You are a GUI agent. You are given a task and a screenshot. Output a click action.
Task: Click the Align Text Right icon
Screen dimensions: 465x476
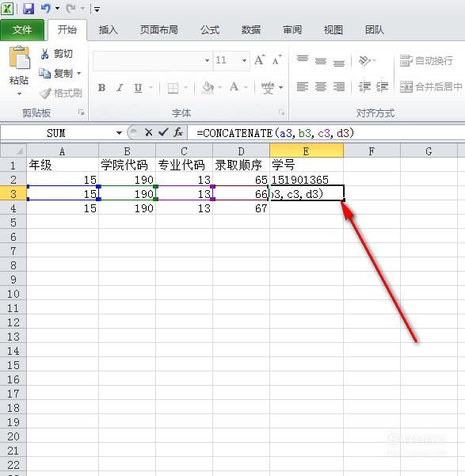tap(339, 87)
